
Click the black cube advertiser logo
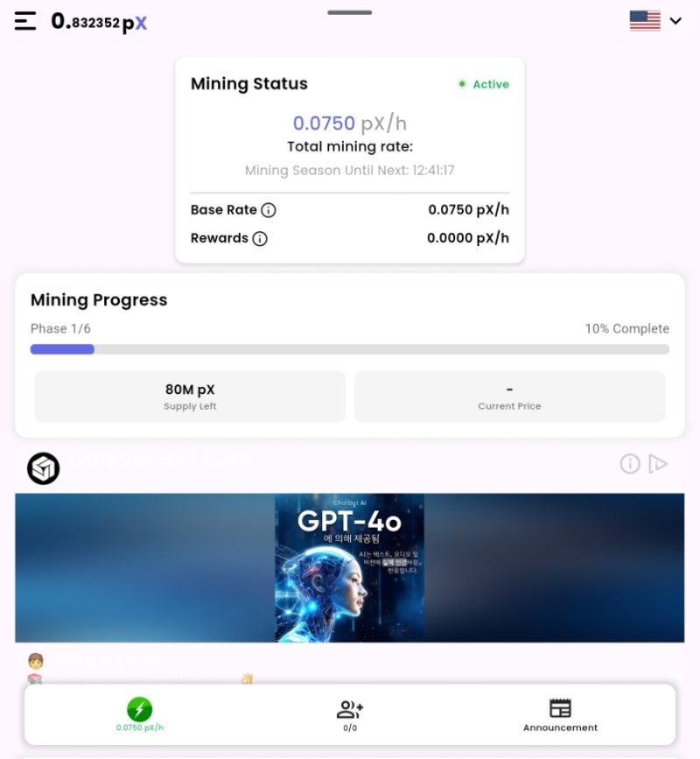44,468
